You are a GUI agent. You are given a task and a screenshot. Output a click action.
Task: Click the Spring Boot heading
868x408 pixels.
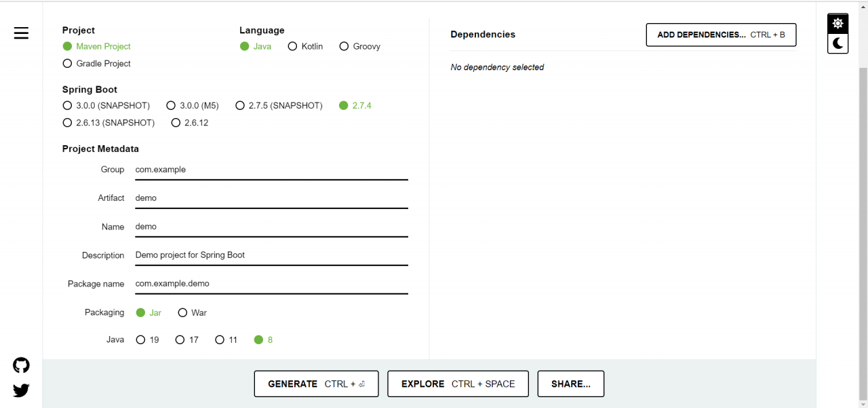90,90
